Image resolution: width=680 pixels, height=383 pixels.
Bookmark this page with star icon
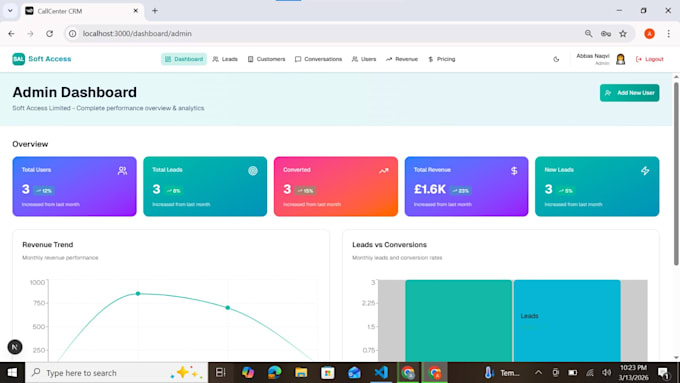click(623, 33)
